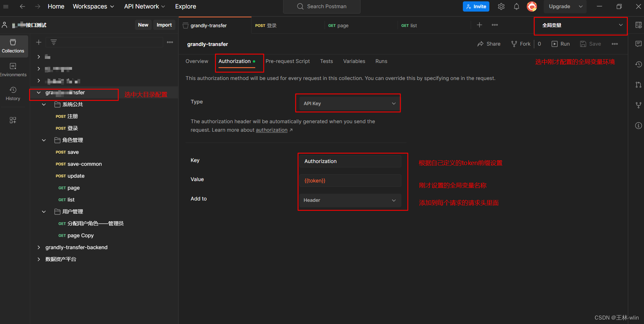
Task: Open Postman settings gear icon
Action: pyautogui.click(x=501, y=6)
